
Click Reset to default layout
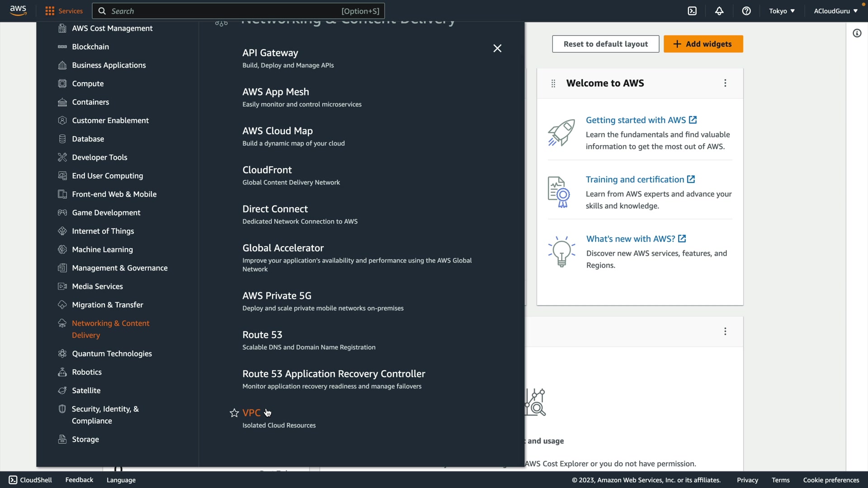click(x=605, y=44)
